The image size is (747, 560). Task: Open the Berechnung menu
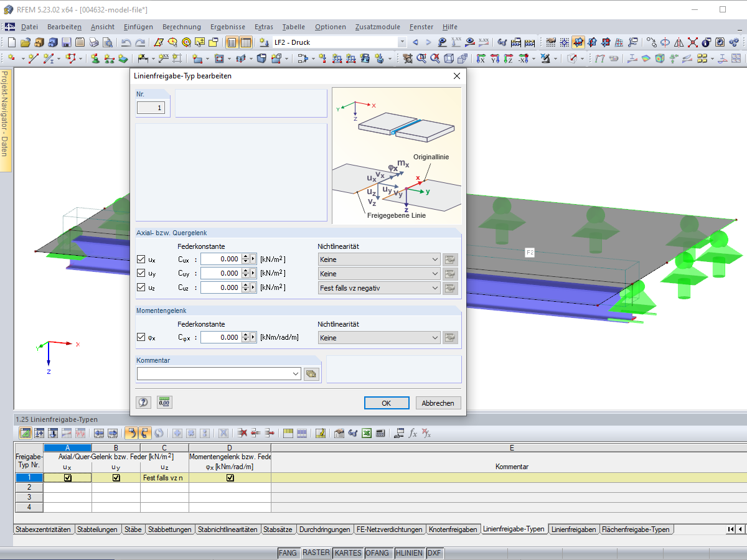(x=182, y=27)
